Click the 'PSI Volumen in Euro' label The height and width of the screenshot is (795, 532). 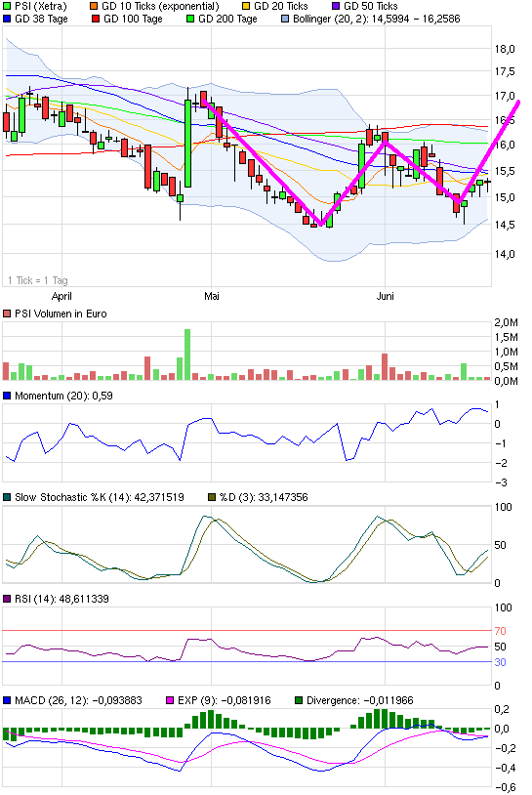point(61,314)
